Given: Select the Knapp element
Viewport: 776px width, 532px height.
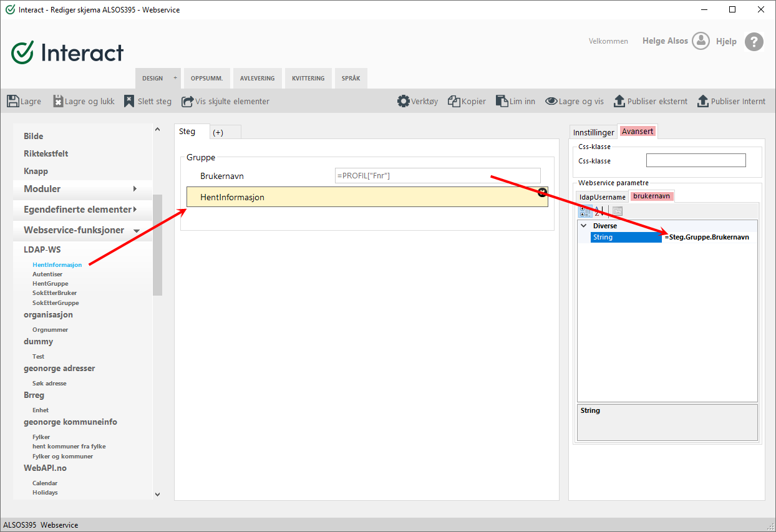Looking at the screenshot, I should [x=36, y=171].
